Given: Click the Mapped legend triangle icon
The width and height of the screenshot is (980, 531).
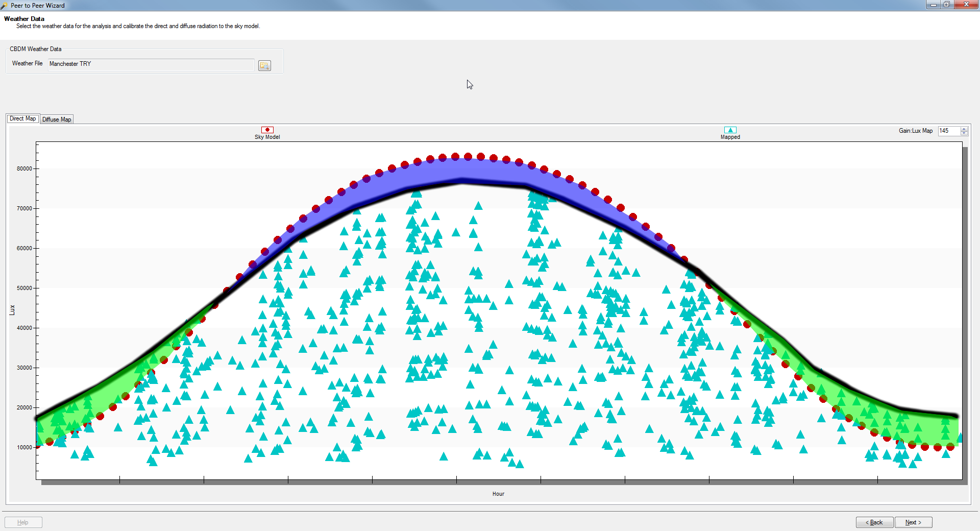Looking at the screenshot, I should click(730, 130).
